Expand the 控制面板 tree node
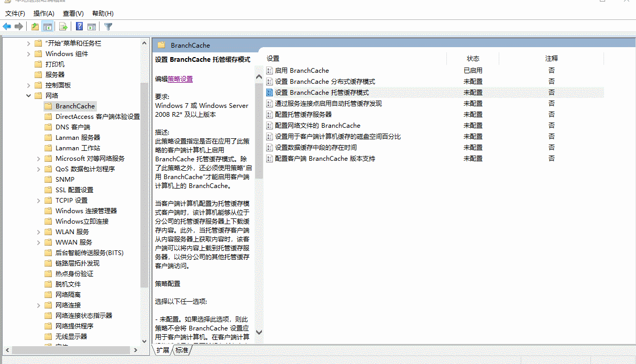This screenshot has width=636, height=364. pos(29,85)
